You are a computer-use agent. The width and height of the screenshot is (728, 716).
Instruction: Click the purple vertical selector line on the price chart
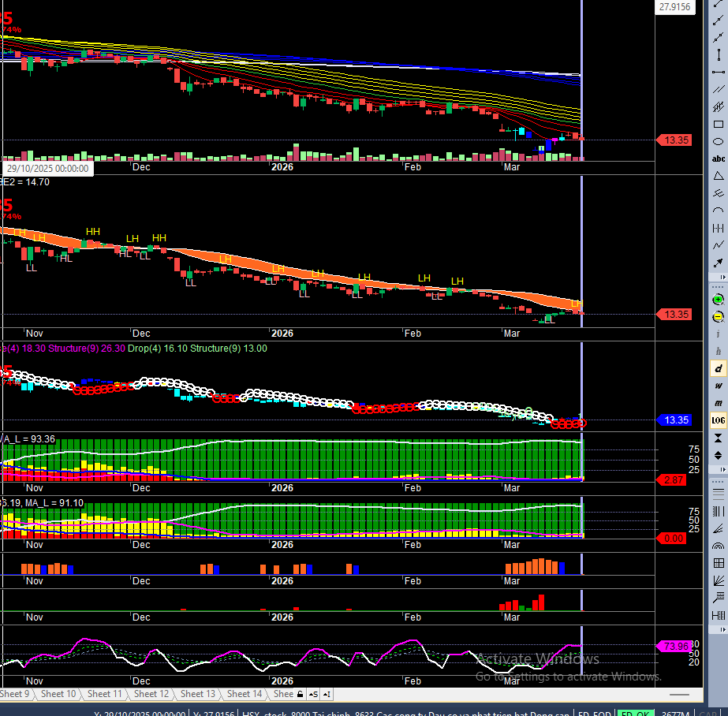point(581,80)
